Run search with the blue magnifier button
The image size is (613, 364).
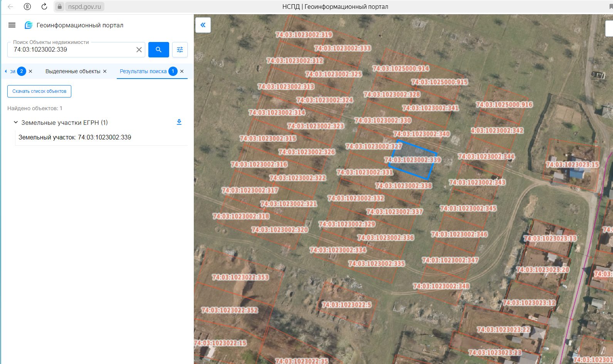pos(159,50)
